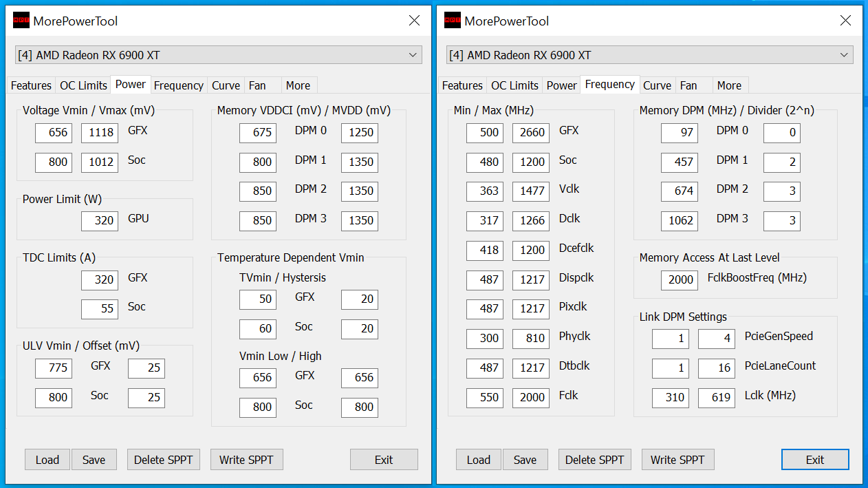
Task: Edit Lclk min field 310
Action: coord(671,398)
